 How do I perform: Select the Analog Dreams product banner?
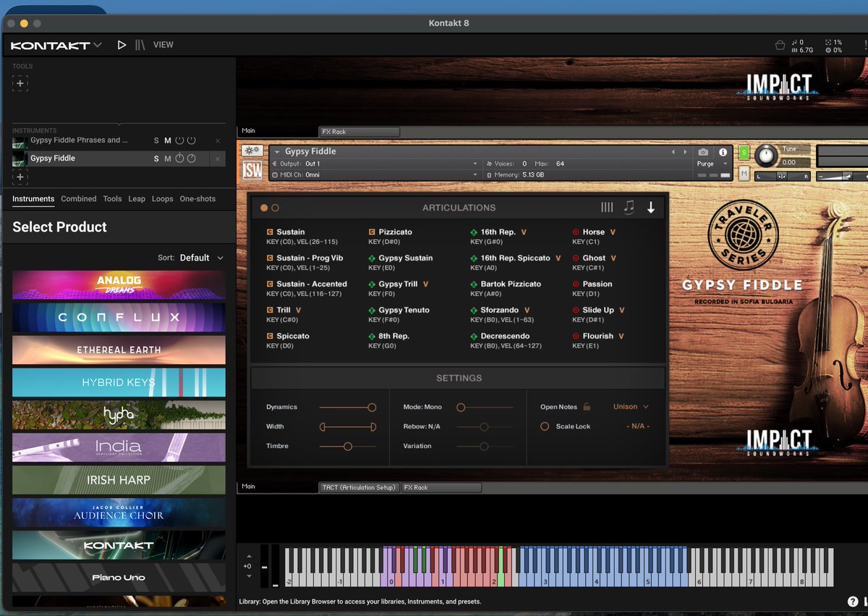click(x=119, y=285)
